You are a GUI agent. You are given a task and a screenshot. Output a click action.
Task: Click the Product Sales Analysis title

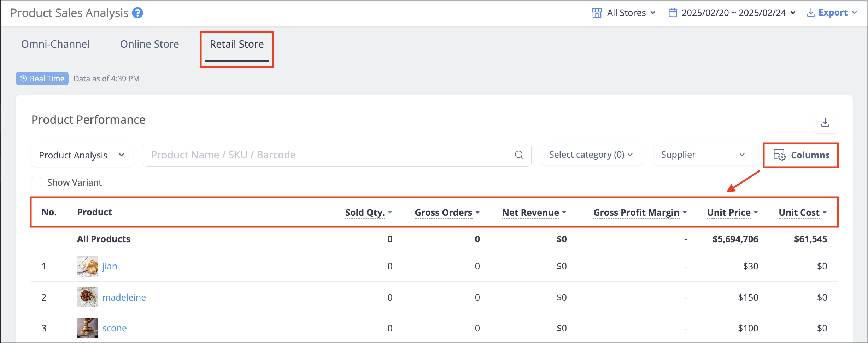69,13
